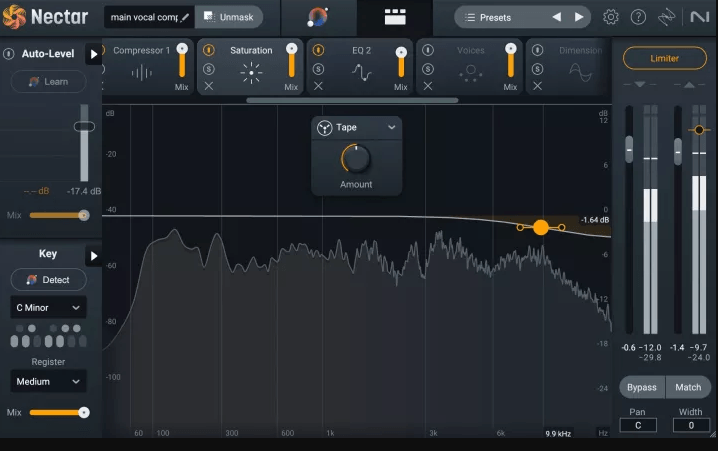This screenshot has height=451, width=718.
Task: Click the Pan input field
Action: [638, 425]
